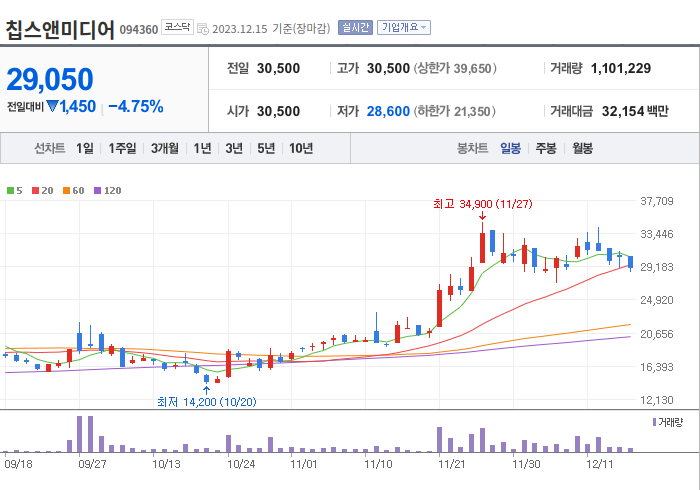The width and height of the screenshot is (700, 490).
Task: Click the purple 120-day moving average swatch
Action: [97, 191]
